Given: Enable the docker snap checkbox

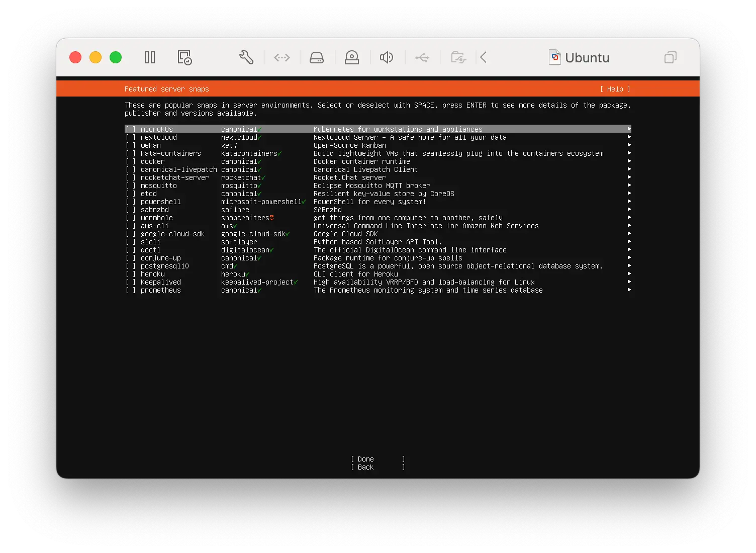Looking at the screenshot, I should (131, 161).
